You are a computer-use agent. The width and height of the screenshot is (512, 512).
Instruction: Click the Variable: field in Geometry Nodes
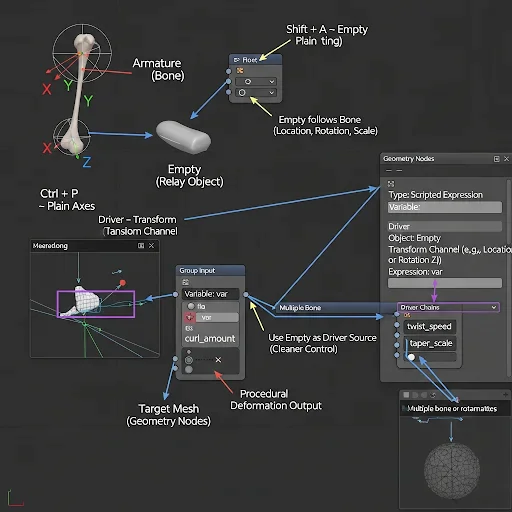point(445,207)
